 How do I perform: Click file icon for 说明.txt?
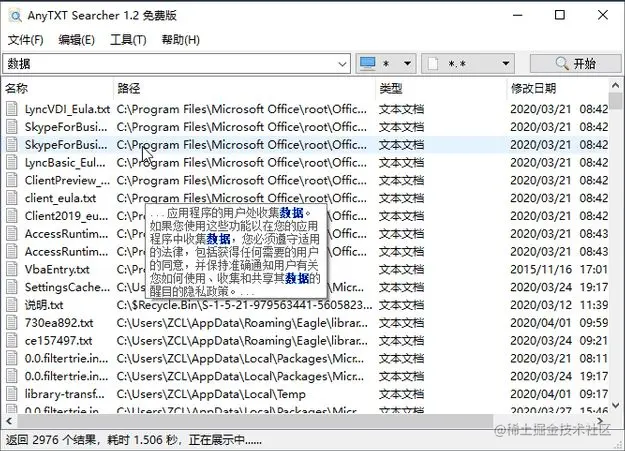click(12, 305)
